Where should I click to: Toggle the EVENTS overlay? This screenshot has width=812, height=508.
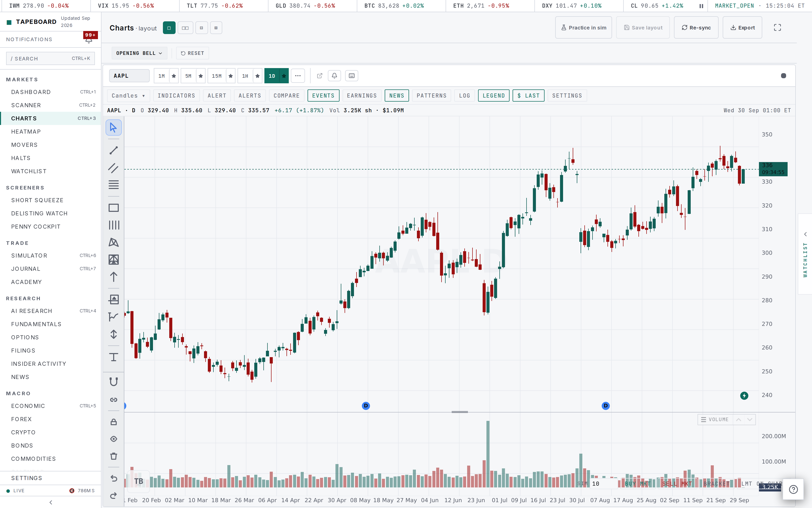tap(323, 96)
